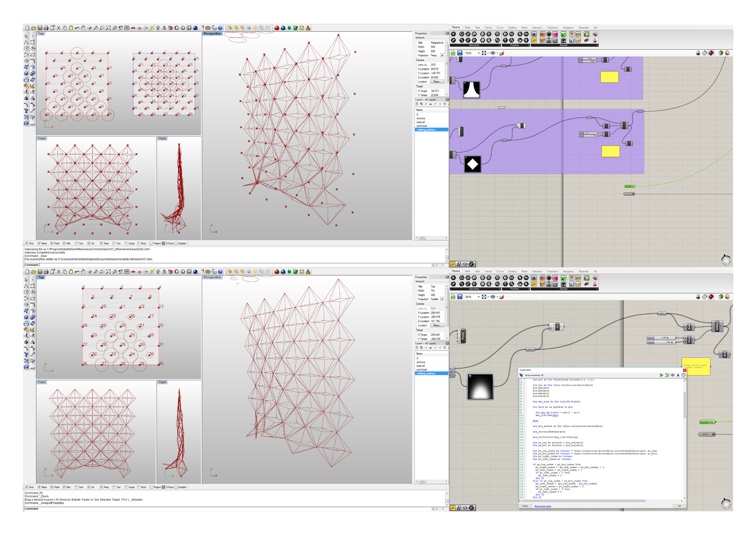Switch to Surface tab in upper Grasshopper
The image size is (756, 535).
point(512,28)
